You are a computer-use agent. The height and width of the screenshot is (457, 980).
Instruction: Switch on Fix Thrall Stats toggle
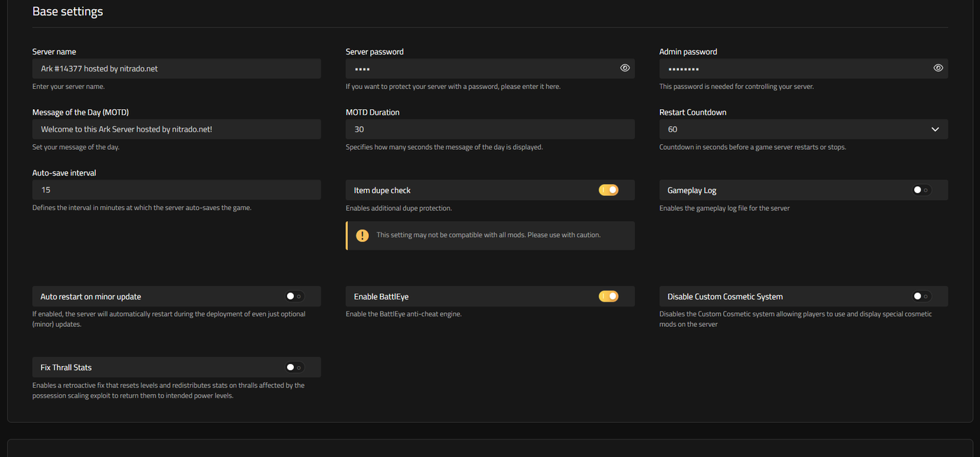[295, 367]
